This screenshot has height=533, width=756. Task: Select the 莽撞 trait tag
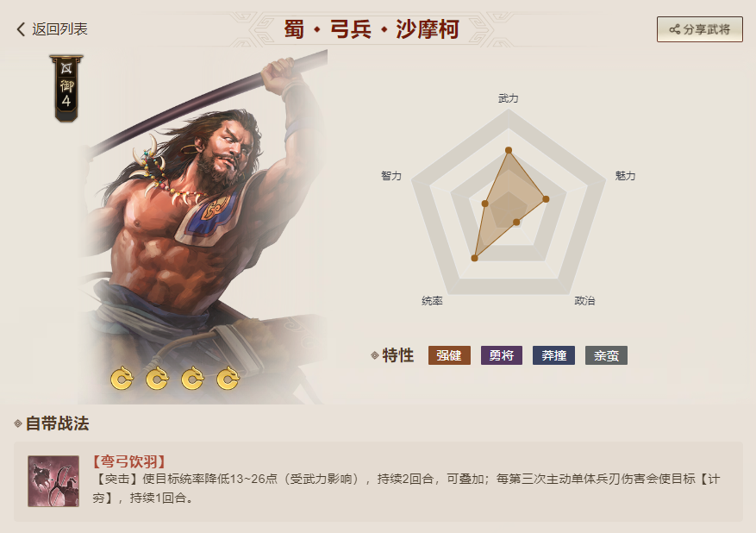553,355
